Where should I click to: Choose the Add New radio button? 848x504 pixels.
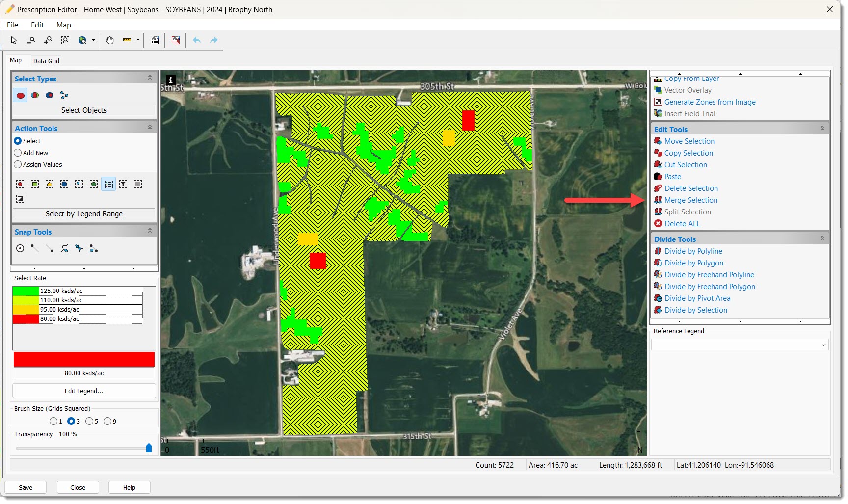tap(18, 153)
